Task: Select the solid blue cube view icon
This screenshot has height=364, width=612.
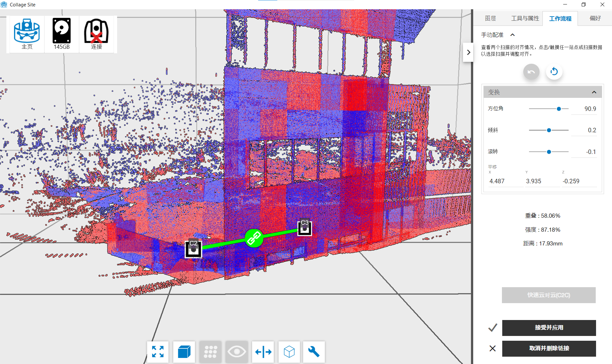Action: (x=184, y=352)
